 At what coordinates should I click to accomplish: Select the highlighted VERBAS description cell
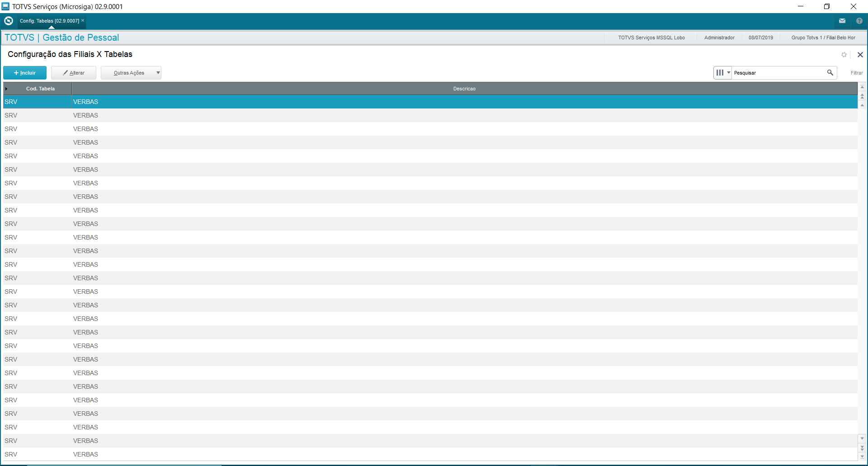point(465,102)
